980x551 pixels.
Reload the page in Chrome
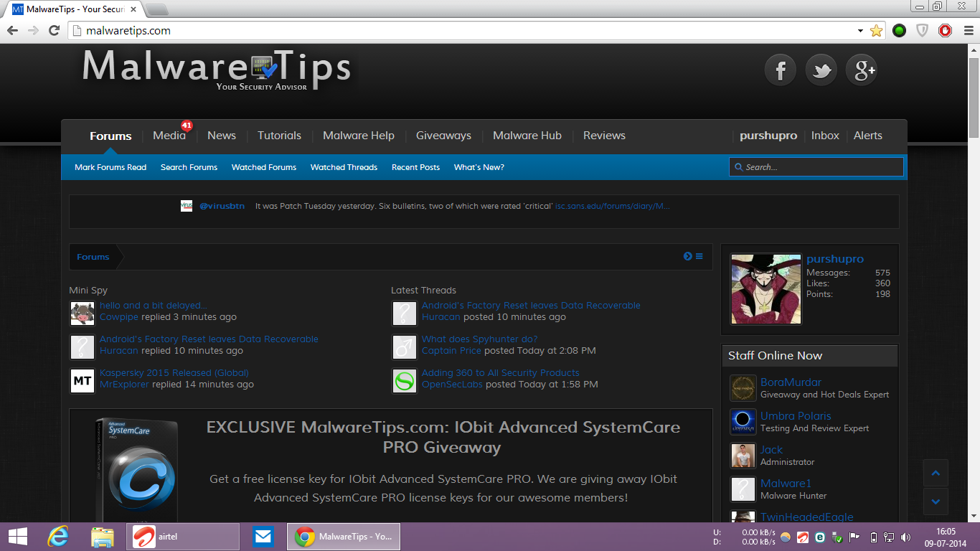[54, 31]
